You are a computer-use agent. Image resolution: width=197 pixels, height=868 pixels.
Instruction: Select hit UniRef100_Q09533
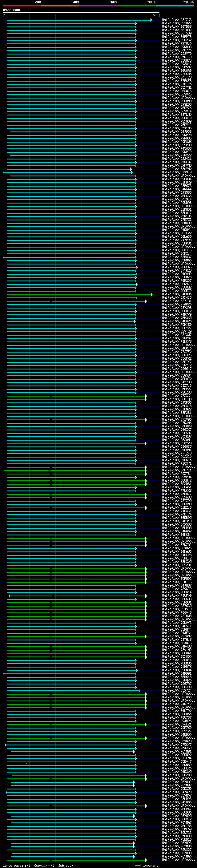coord(177,525)
